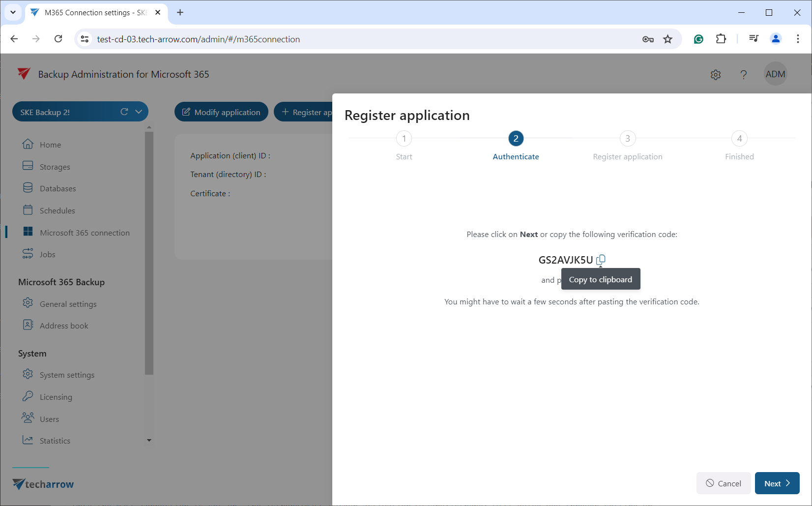Screen dimensions: 812x506
Task: Click the Address book contact icon
Action: click(28, 325)
